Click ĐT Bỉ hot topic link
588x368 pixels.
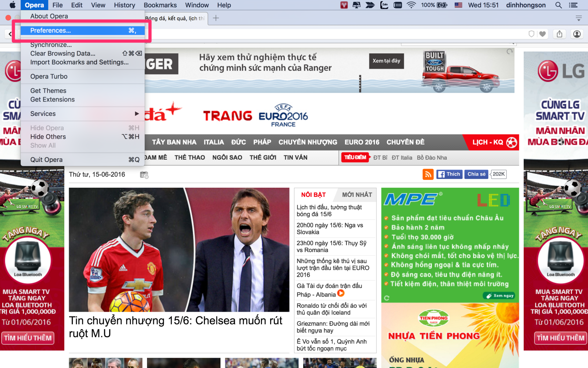380,158
